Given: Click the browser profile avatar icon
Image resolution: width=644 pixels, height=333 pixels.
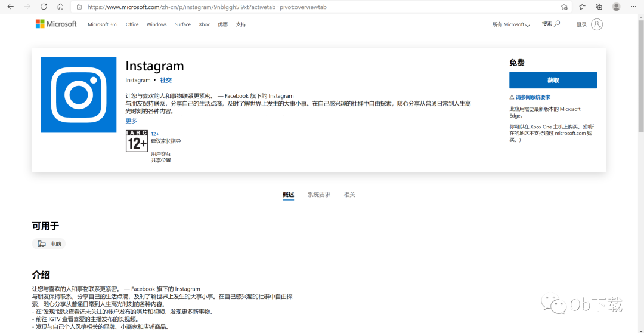Looking at the screenshot, I should (616, 7).
